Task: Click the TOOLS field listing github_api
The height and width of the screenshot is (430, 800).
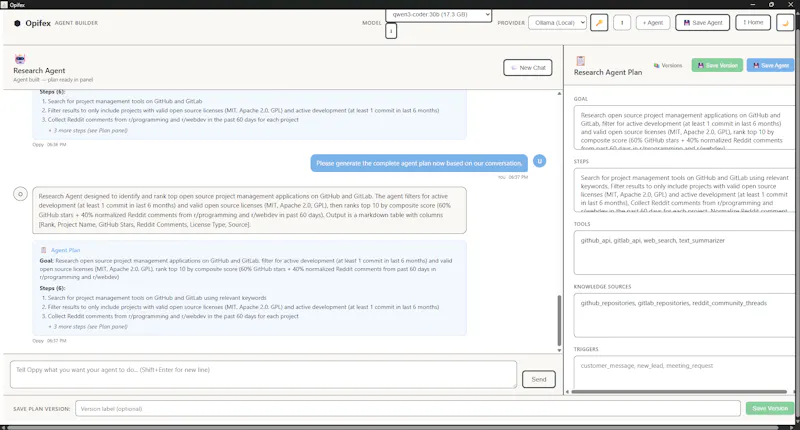Action: click(684, 252)
